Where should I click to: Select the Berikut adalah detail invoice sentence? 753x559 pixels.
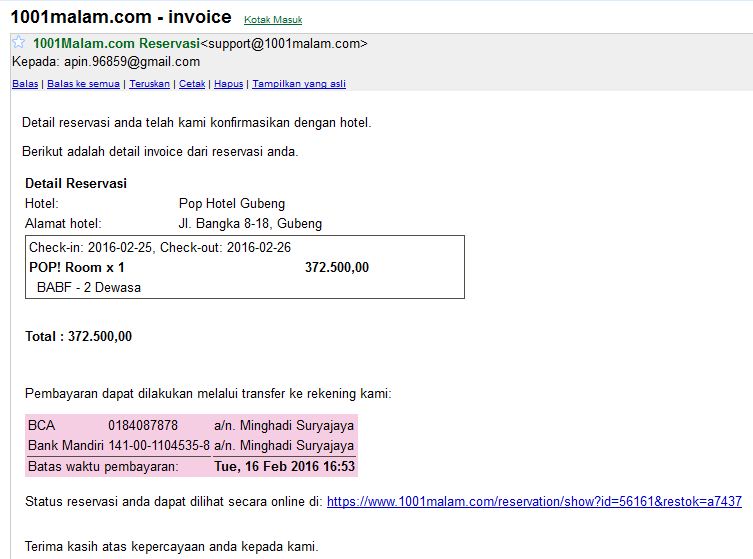(x=160, y=152)
